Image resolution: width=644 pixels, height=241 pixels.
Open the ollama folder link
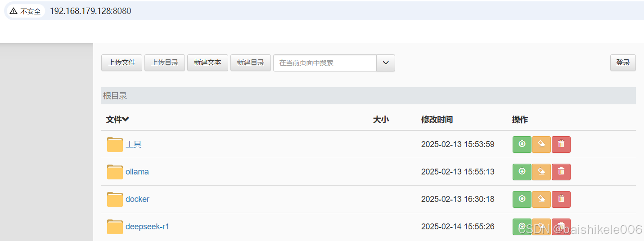[x=137, y=172]
